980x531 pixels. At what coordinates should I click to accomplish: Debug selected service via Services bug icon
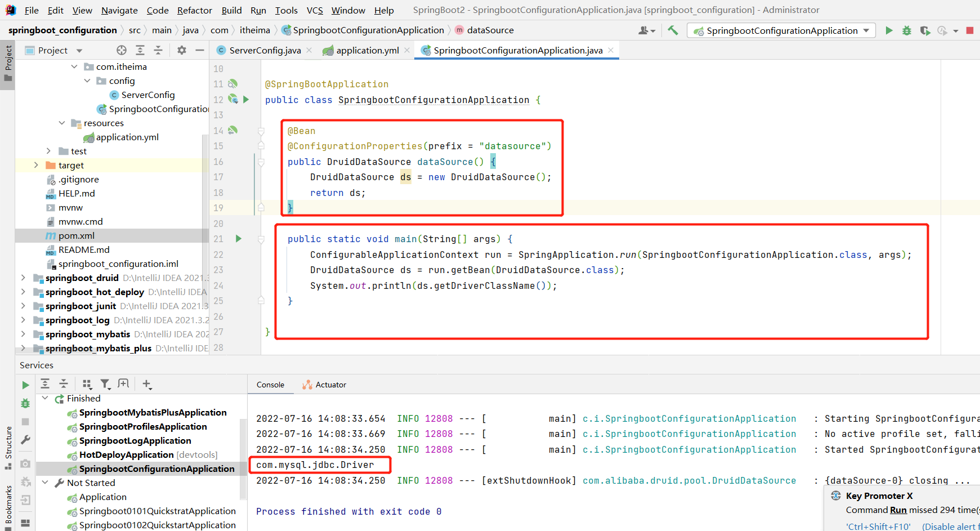pos(25,403)
